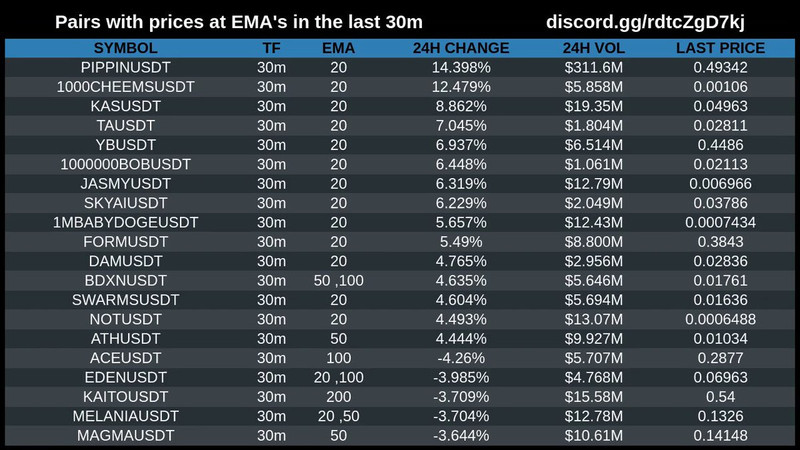Open the PIPPINUSDT symbol
This screenshot has height=450, width=800.
tap(126, 67)
